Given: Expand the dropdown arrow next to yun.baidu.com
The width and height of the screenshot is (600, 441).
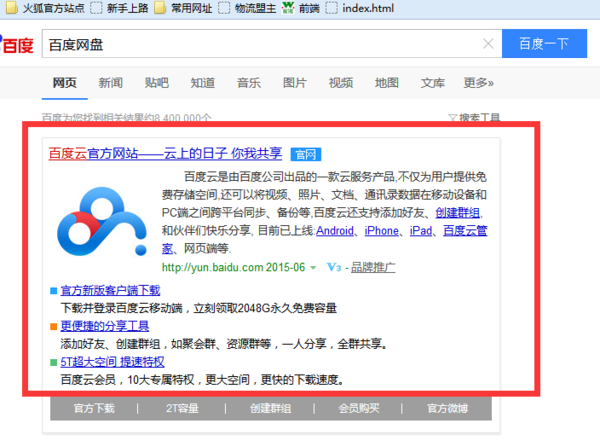Looking at the screenshot, I should [313, 268].
